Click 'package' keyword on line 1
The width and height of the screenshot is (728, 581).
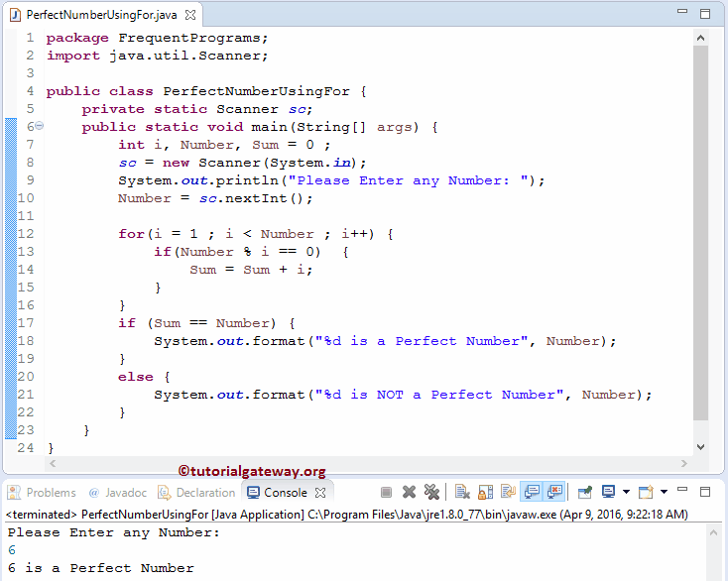pyautogui.click(x=77, y=38)
